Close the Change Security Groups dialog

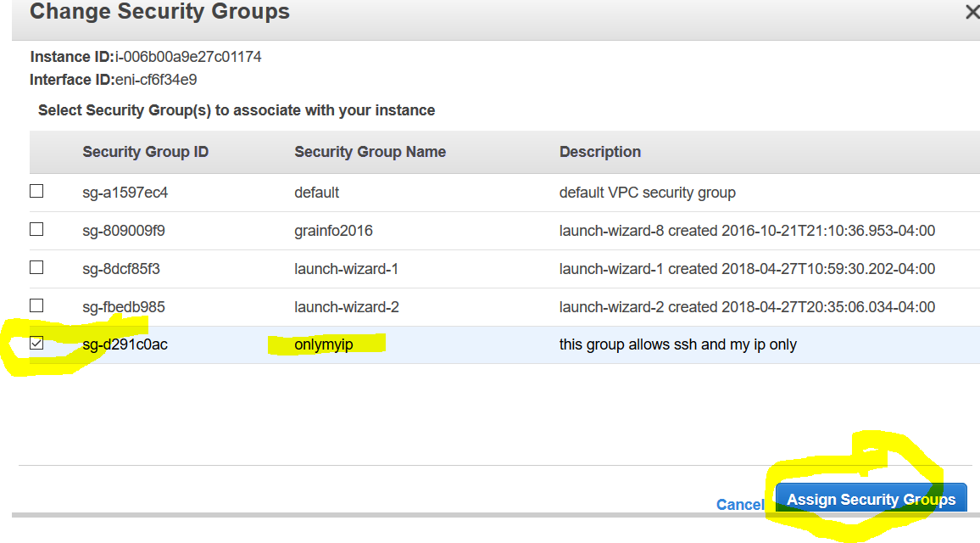coord(972,13)
